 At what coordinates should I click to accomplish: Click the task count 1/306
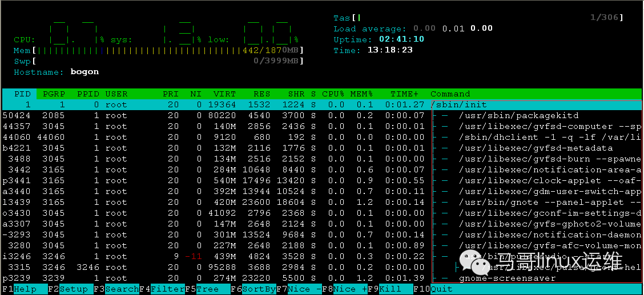pyautogui.click(x=605, y=18)
